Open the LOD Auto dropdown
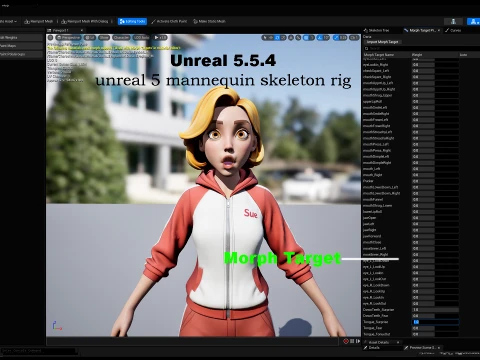The width and height of the screenshot is (480, 360). click(141, 38)
